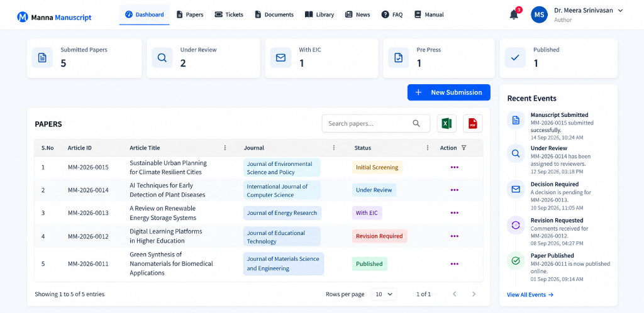Open actions menu for MM-2026-0014
644x313 pixels.
(454, 190)
